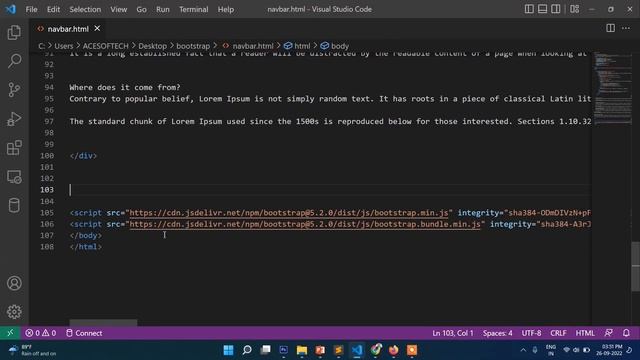Open the Go menu
The width and height of the screenshot is (640, 360).
tap(141, 9)
